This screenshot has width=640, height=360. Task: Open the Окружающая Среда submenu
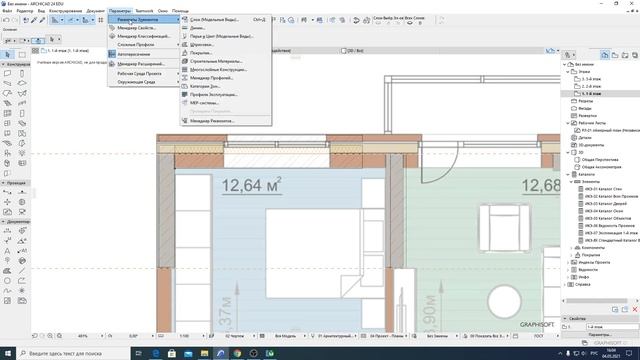(142, 82)
